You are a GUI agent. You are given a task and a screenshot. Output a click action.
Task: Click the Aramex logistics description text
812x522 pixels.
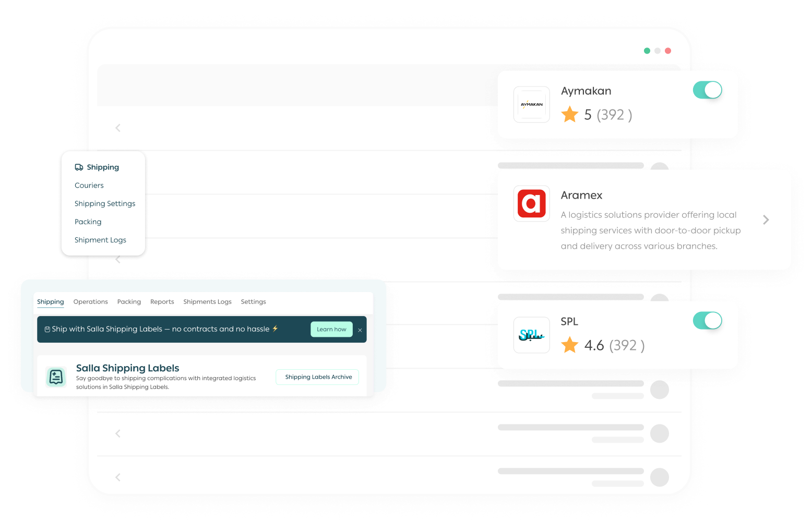651,230
